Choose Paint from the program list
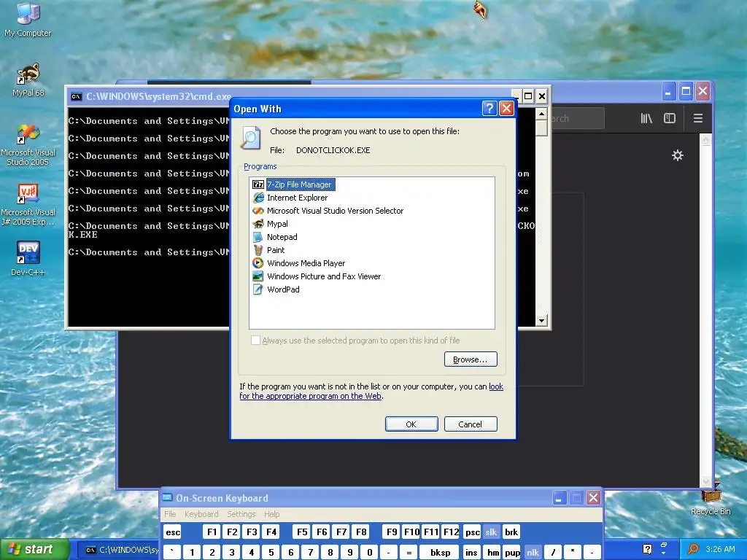The height and width of the screenshot is (560, 747). pyautogui.click(x=268, y=250)
